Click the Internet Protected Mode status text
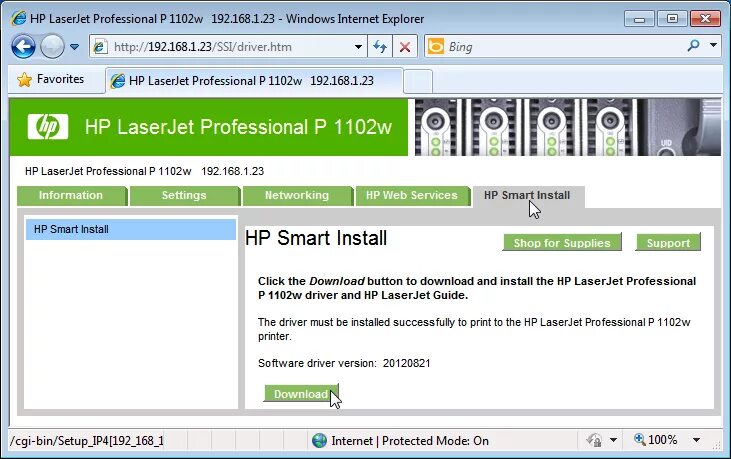The width and height of the screenshot is (731, 459). (410, 441)
